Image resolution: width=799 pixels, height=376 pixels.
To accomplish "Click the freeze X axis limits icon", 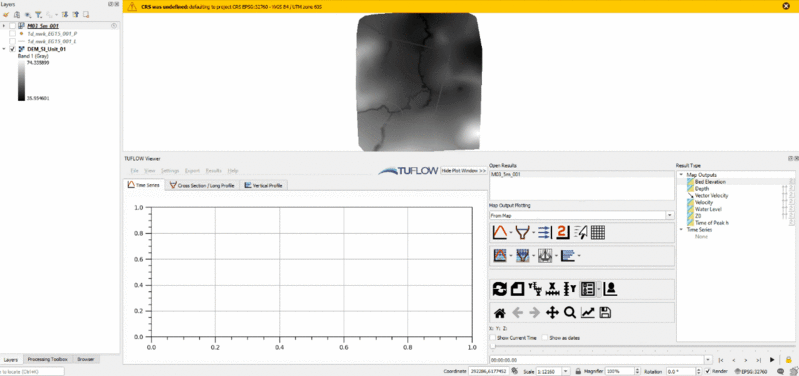I will click(x=553, y=289).
